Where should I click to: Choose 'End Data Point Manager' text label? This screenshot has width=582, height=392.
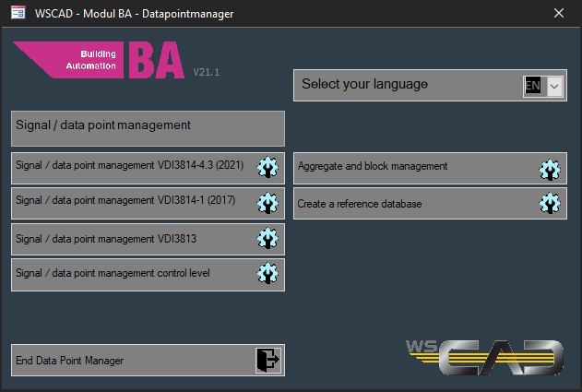pos(70,361)
